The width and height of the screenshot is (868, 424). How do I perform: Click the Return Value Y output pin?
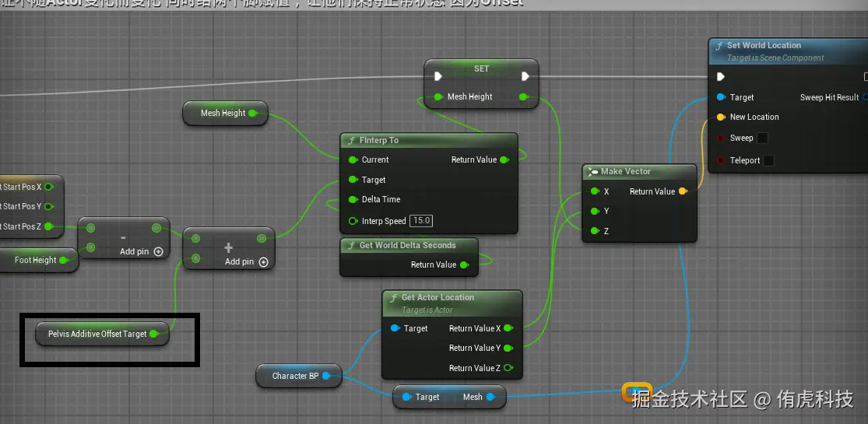coord(508,349)
